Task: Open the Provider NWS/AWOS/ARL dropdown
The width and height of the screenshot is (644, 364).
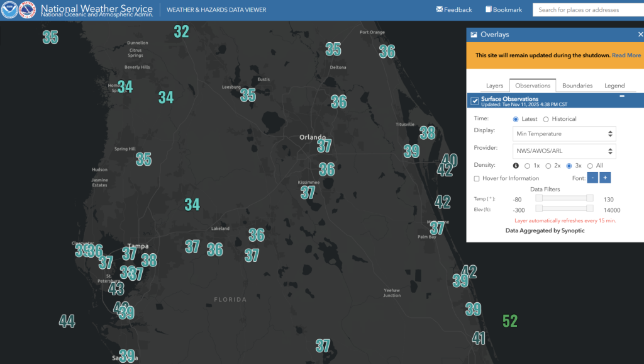Action: click(x=564, y=151)
